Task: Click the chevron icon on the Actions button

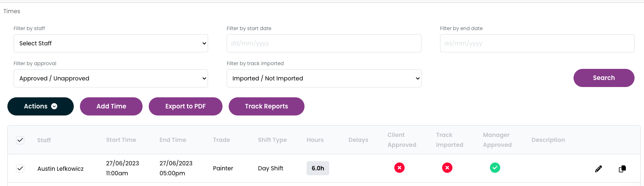Action: tap(54, 106)
